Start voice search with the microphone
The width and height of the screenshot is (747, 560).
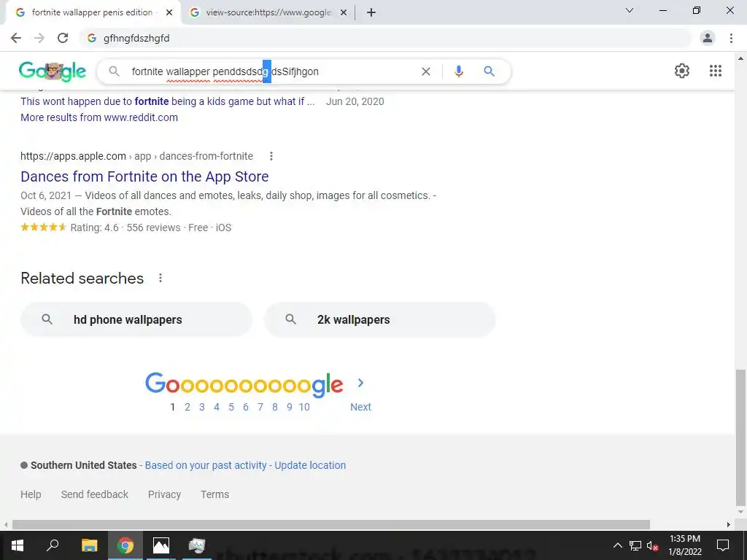pyautogui.click(x=459, y=71)
